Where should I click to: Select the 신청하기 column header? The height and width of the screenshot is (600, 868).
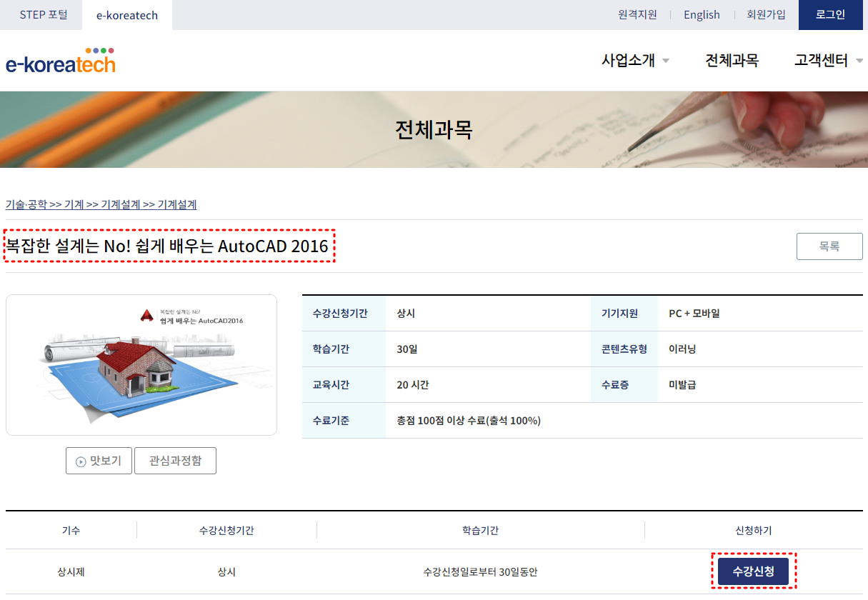coord(754,531)
